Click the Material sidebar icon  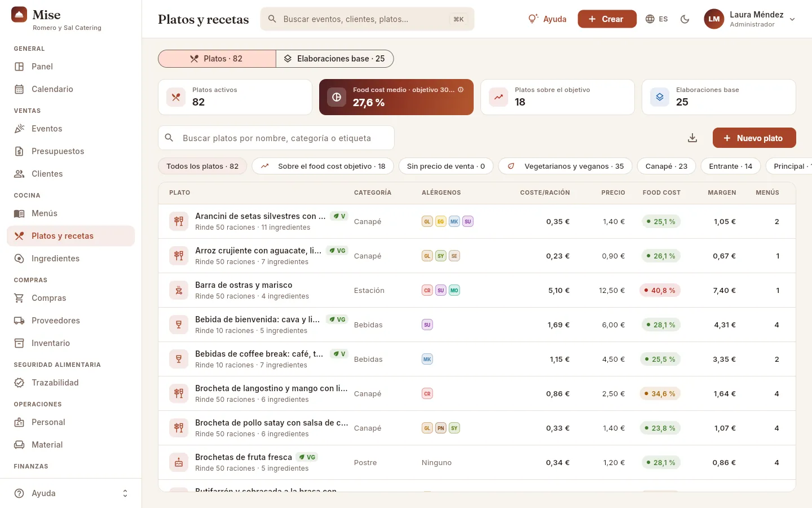pyautogui.click(x=19, y=445)
